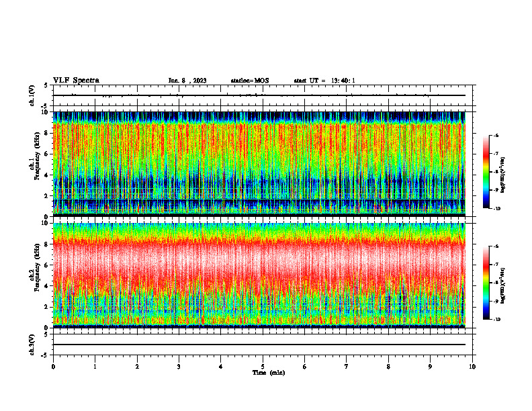The height and width of the screenshot is (411, 532).
Task: Click the '-5' tick on ch.1(V) axis
Action: pyautogui.click(x=45, y=106)
